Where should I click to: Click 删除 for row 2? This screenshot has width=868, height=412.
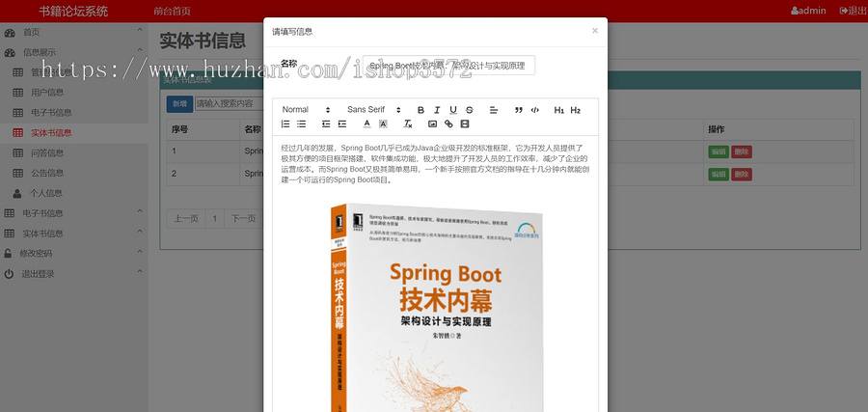(742, 175)
